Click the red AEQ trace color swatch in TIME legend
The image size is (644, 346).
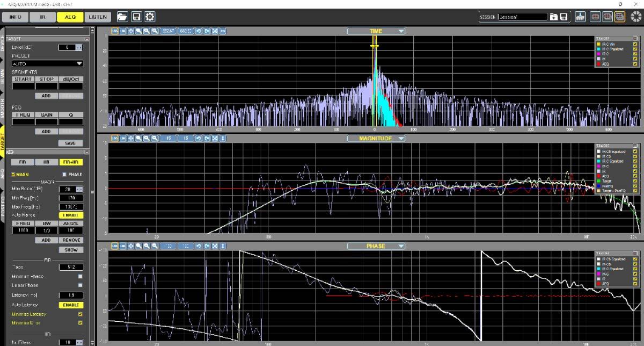pos(599,64)
